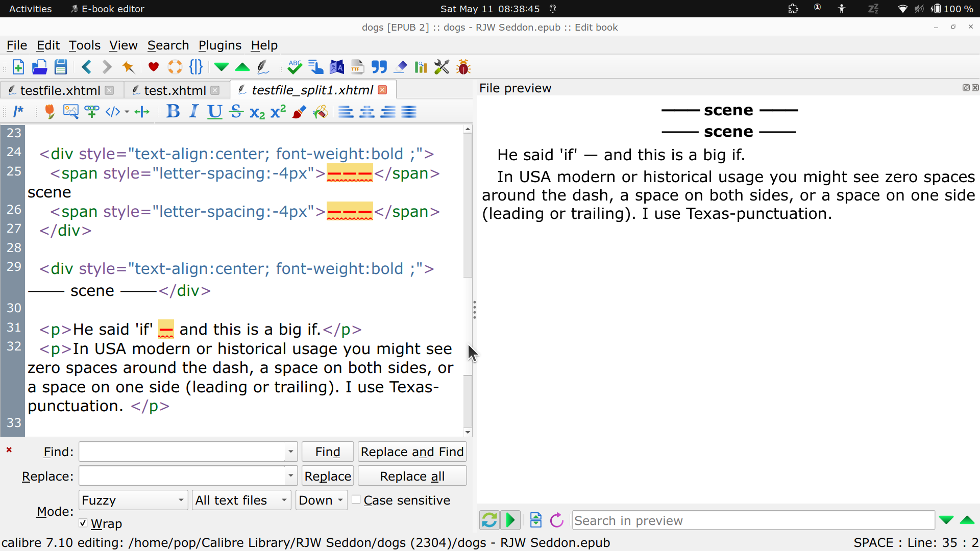Apply bold formatting with B icon
The width and height of the screenshot is (980, 551).
coord(173,111)
